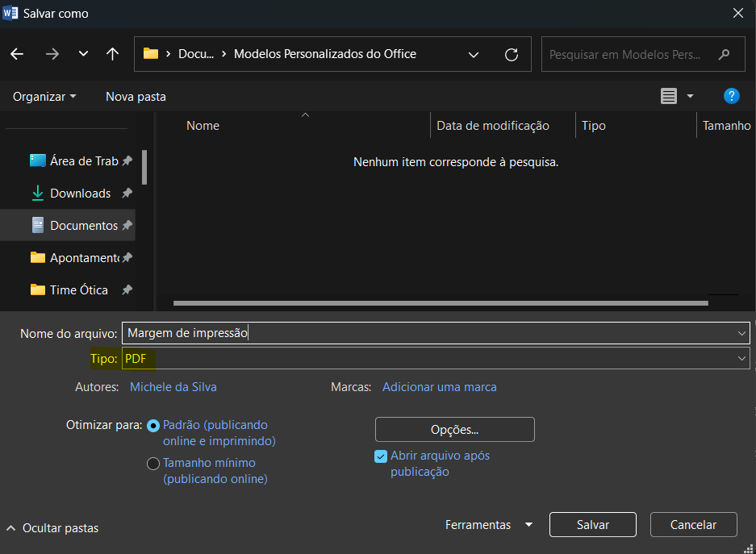Refresh the current folder view

(x=511, y=55)
